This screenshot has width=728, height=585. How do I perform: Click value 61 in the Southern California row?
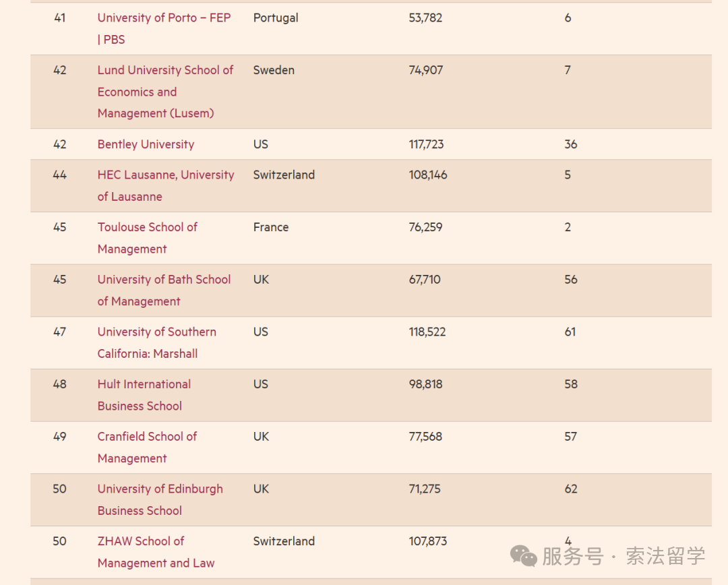[570, 332]
